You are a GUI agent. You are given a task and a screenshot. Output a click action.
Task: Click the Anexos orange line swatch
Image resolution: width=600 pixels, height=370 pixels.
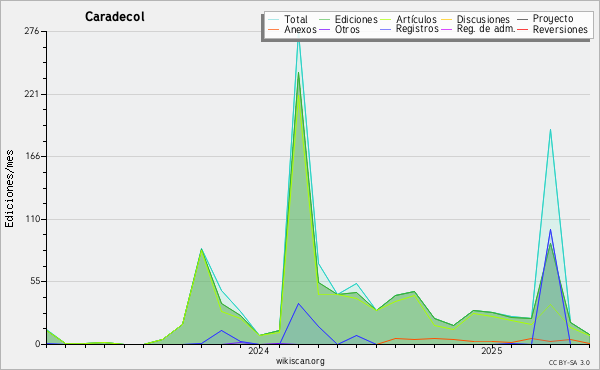point(274,29)
